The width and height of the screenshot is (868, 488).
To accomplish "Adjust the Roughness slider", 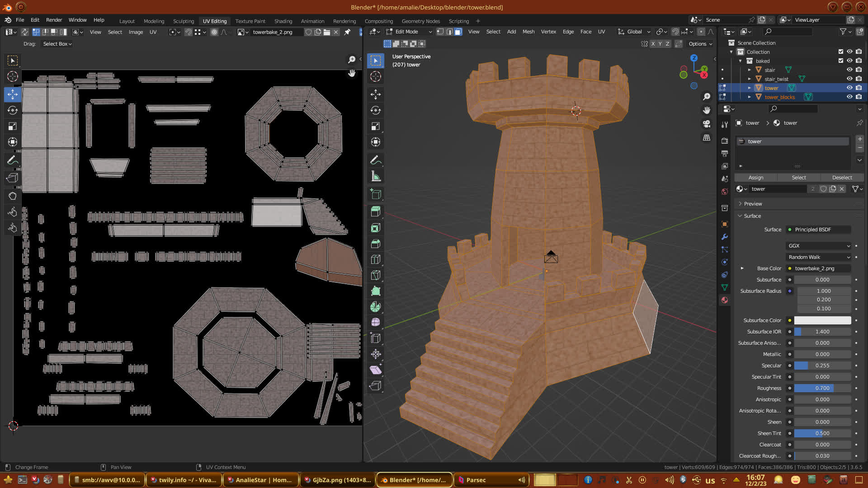I will [x=822, y=388].
